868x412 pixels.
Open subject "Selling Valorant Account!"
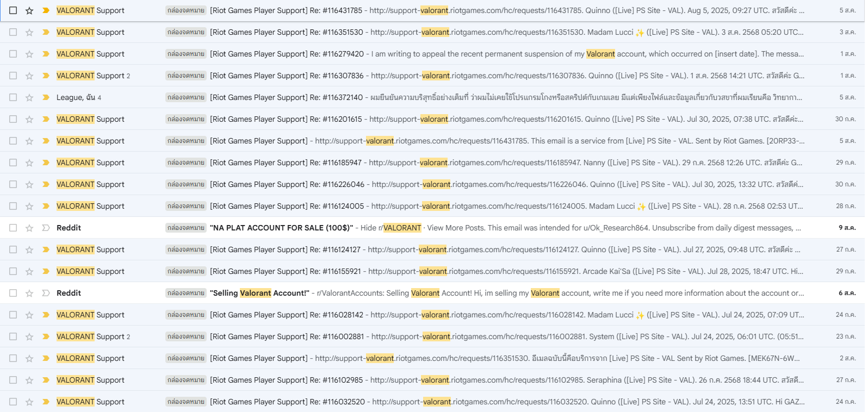click(x=260, y=293)
